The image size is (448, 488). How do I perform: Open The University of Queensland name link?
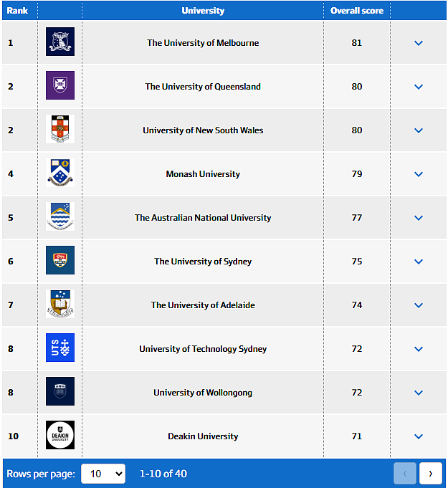point(203,87)
